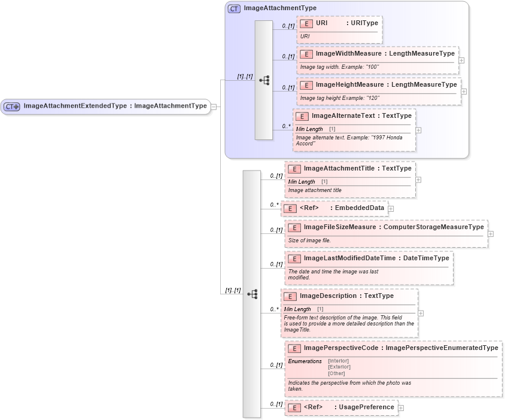This screenshot has width=505, height=420.
Task: Select the upper sequence compositor icon
Action: pos(263,80)
